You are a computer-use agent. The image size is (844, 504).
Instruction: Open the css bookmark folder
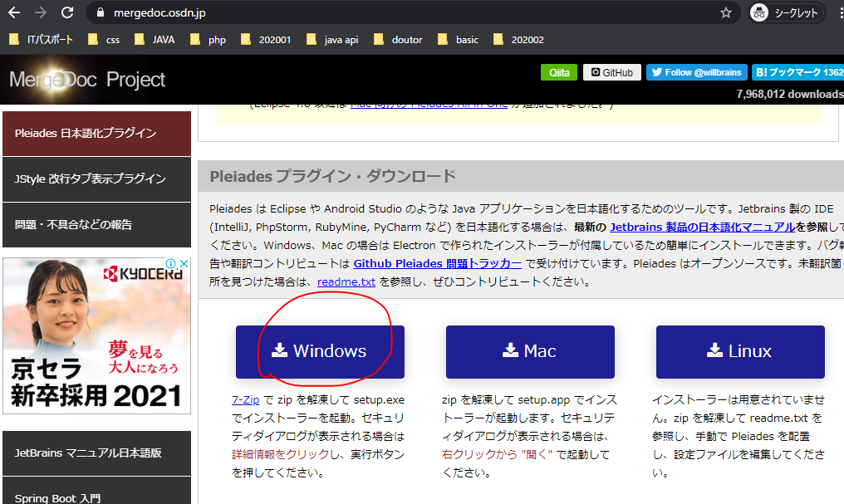(x=104, y=39)
